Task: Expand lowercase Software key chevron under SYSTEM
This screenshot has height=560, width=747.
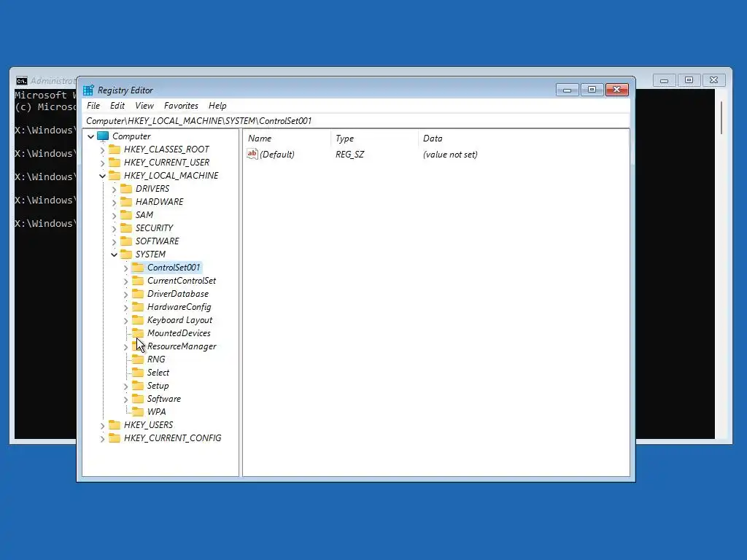Action: [125, 400]
